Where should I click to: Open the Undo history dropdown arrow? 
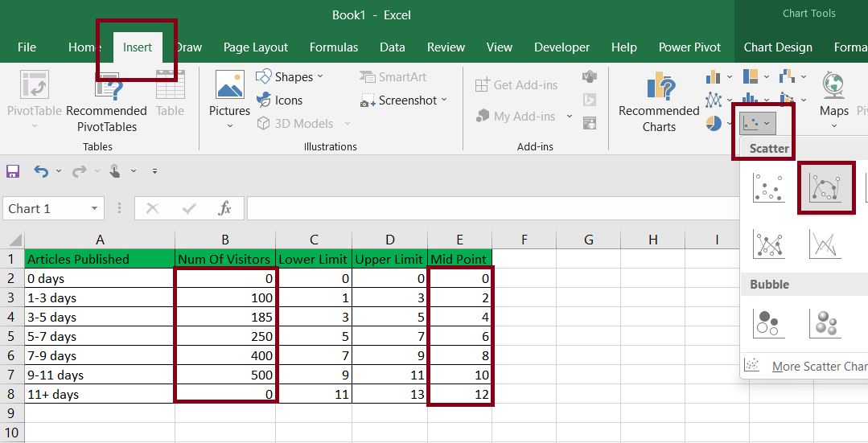tap(59, 171)
